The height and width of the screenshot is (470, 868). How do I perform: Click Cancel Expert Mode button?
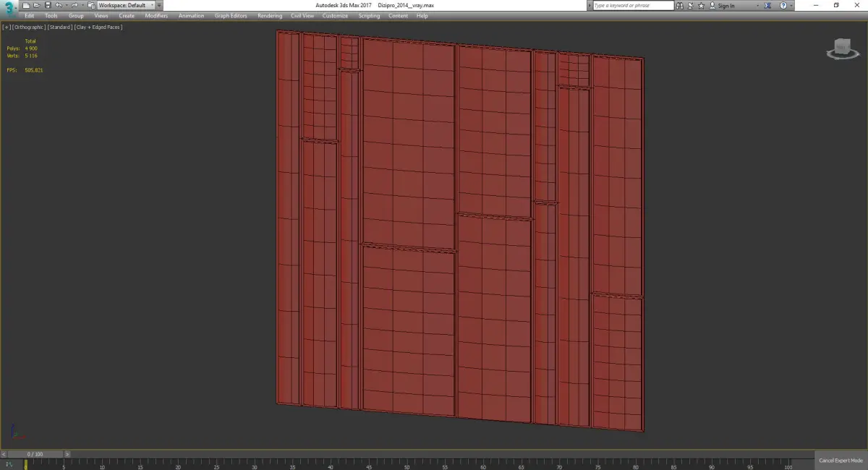pyautogui.click(x=841, y=461)
